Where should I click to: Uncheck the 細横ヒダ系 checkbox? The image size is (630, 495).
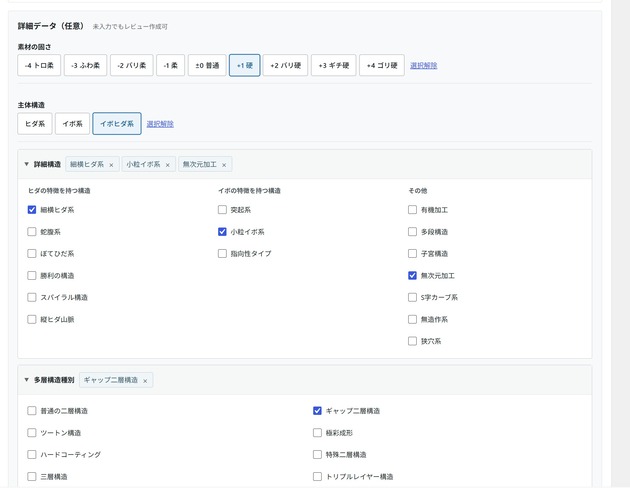tap(32, 210)
